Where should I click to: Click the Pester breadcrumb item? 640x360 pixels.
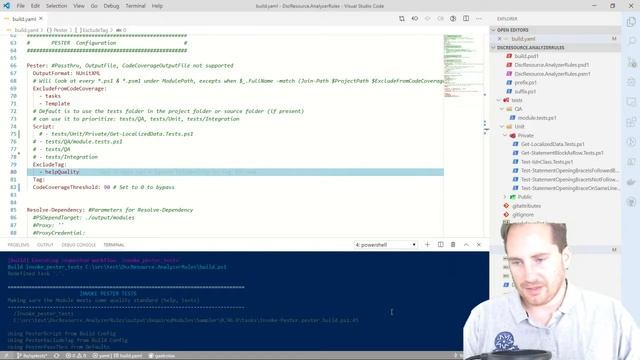click(x=57, y=30)
